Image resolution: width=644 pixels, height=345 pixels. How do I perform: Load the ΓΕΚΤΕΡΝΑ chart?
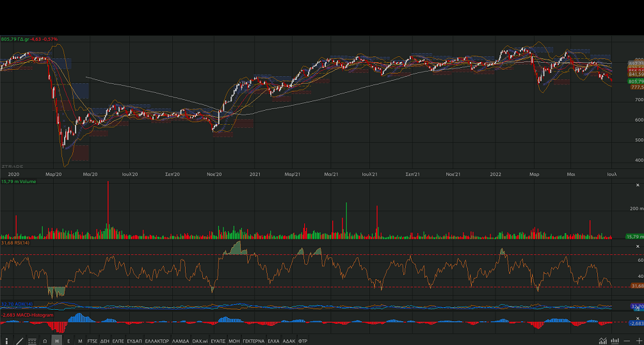coord(254,341)
